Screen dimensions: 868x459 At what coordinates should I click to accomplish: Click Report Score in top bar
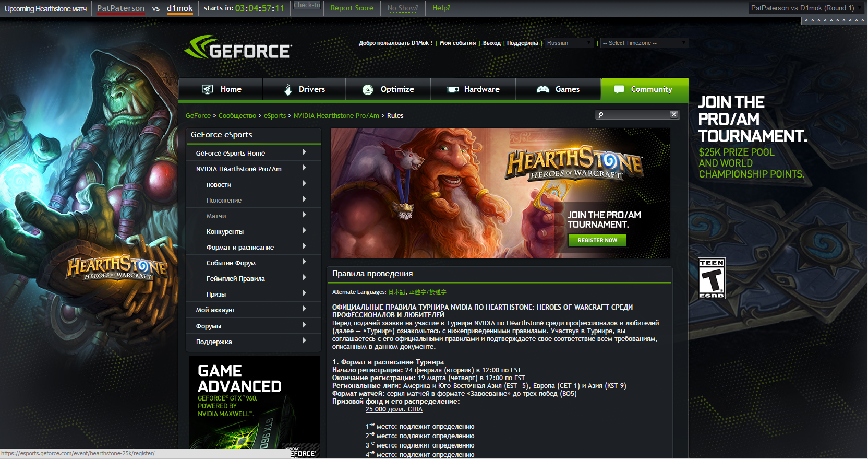[352, 8]
